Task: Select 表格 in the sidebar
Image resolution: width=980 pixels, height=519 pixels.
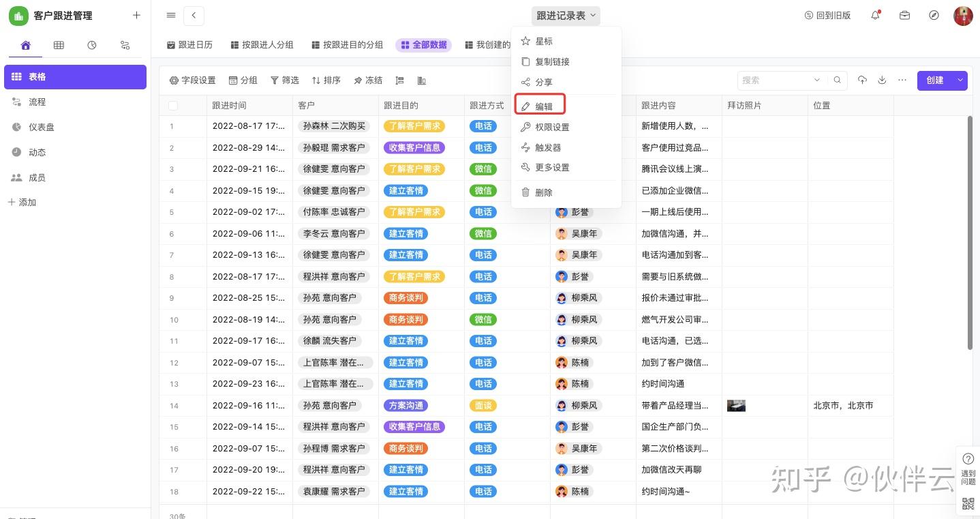Action: point(75,77)
